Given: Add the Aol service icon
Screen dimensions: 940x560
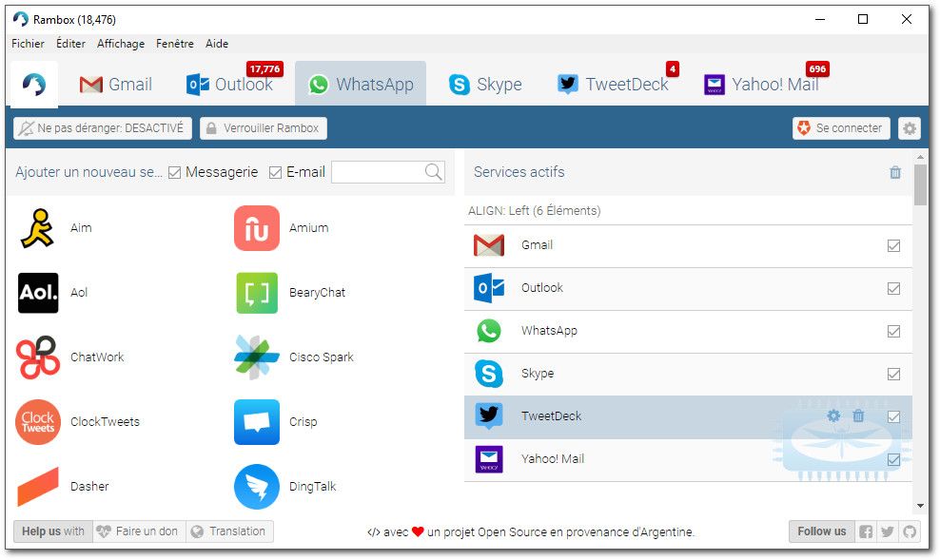Looking at the screenshot, I should (x=38, y=293).
